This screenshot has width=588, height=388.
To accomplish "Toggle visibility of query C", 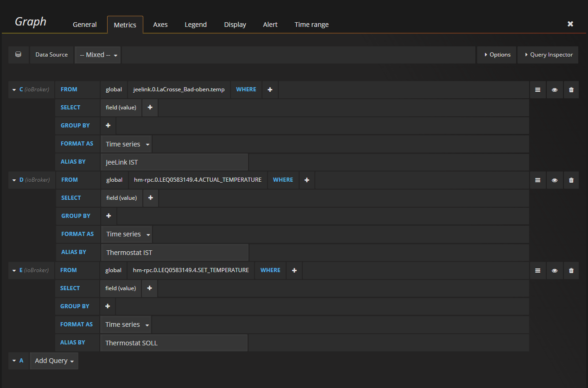I will tap(554, 89).
